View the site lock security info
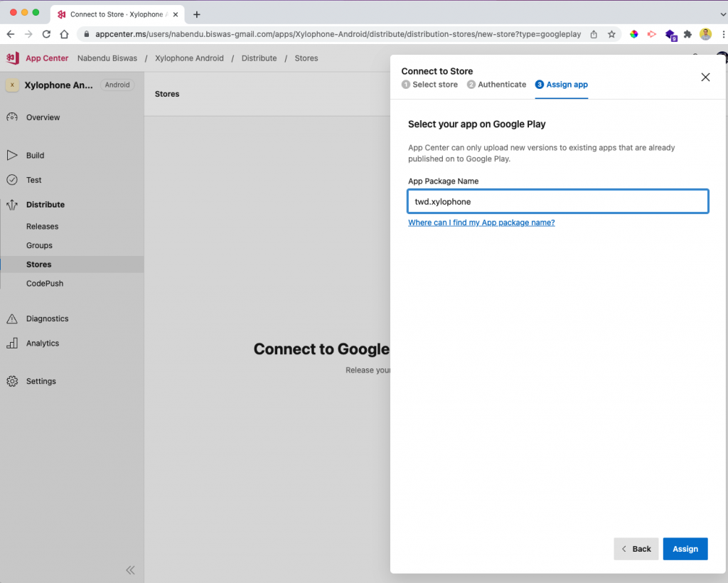 pyautogui.click(x=86, y=34)
